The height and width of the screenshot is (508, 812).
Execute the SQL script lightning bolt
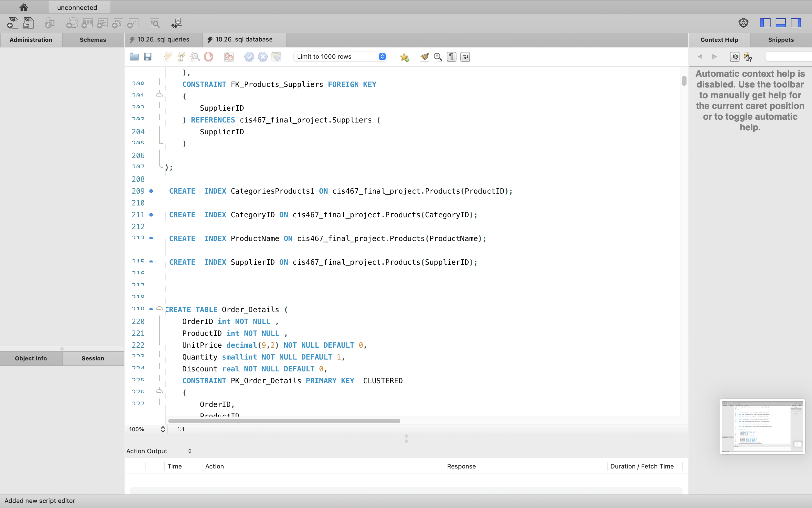click(x=168, y=57)
